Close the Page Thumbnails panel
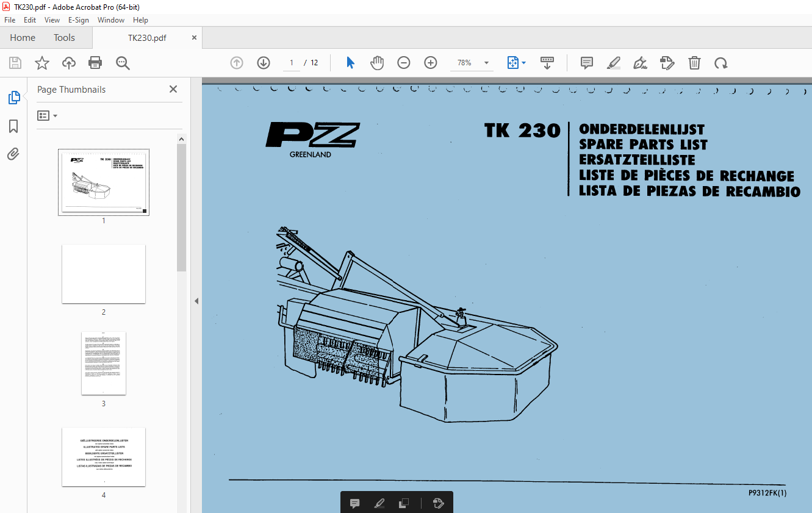This screenshot has width=812, height=513. pos(173,89)
